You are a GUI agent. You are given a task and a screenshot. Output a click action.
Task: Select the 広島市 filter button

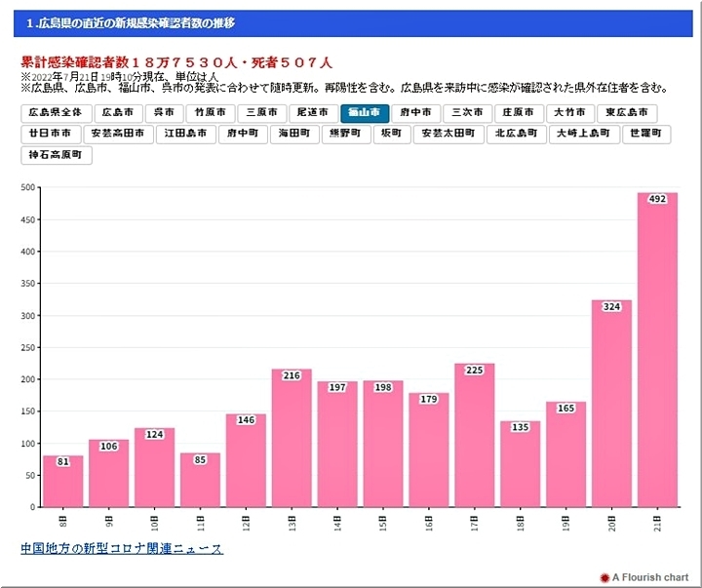pos(123,113)
